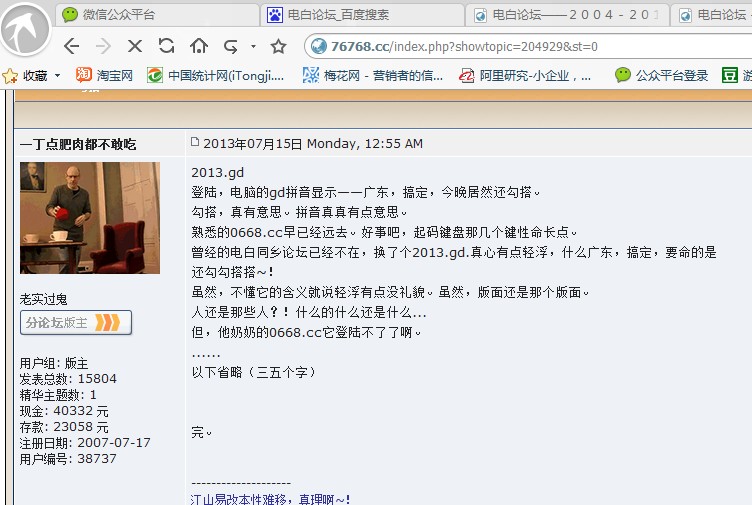
Task: Open the 中国统计网 bookmark
Action: (216, 75)
